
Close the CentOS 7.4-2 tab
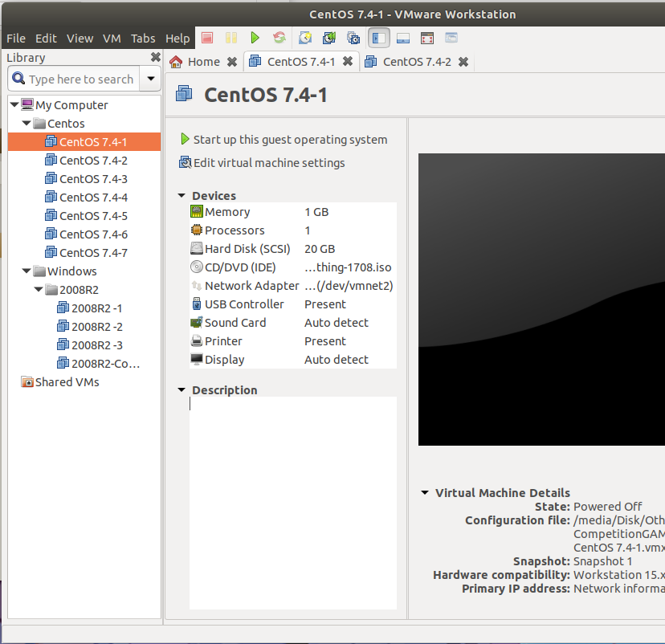(463, 62)
